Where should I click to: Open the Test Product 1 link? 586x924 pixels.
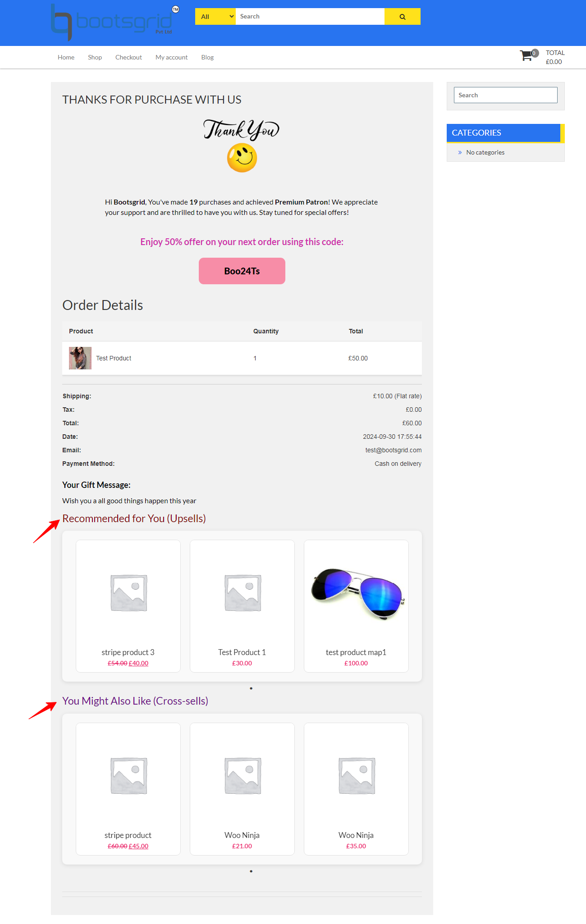[x=242, y=652]
